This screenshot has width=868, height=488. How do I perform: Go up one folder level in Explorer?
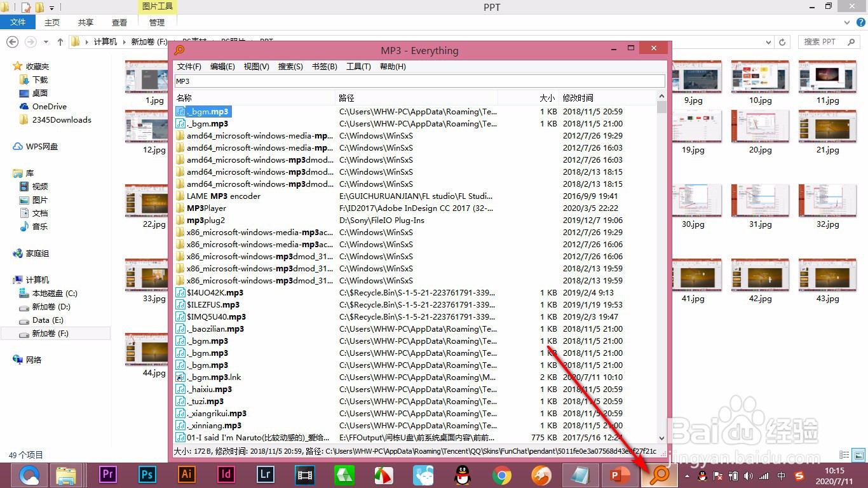coord(60,42)
